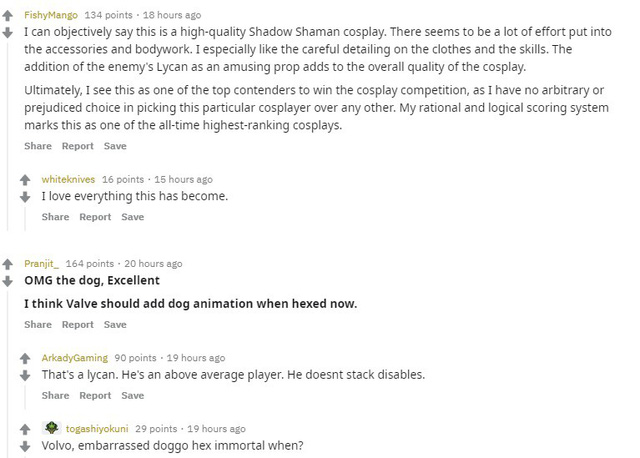Downvote whiteknives' comment

tap(25, 197)
